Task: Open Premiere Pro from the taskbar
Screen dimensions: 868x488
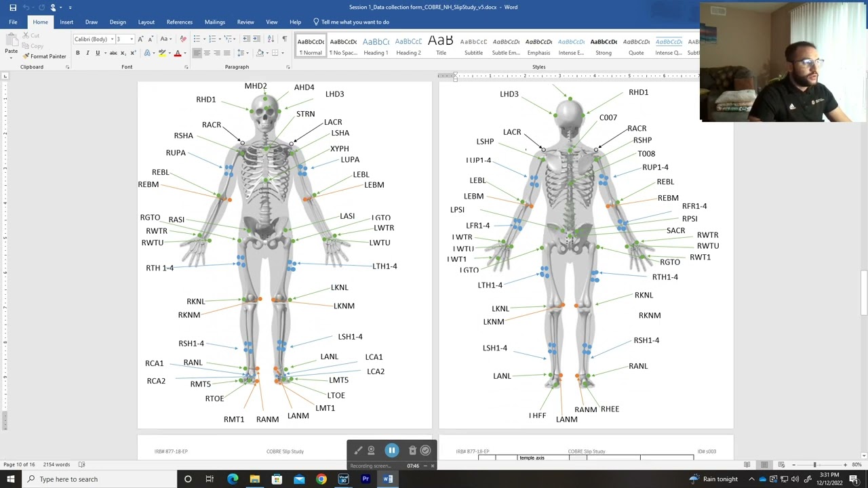Action: tap(366, 479)
